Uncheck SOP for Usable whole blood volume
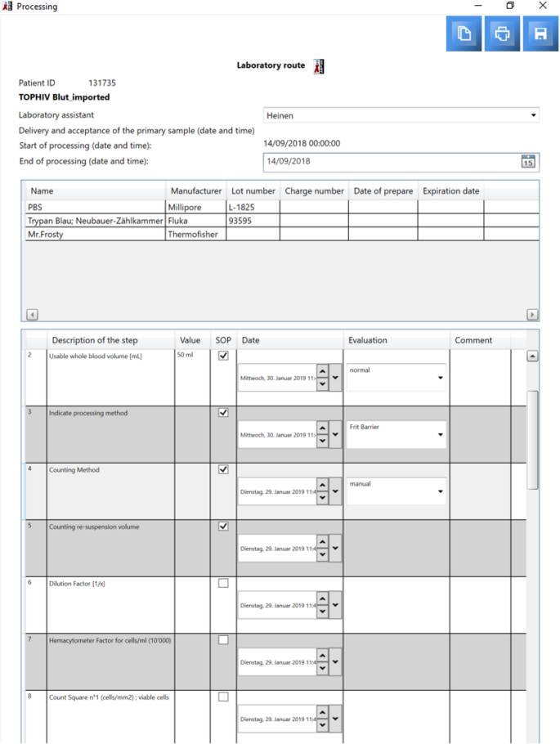The width and height of the screenshot is (560, 744). [223, 356]
